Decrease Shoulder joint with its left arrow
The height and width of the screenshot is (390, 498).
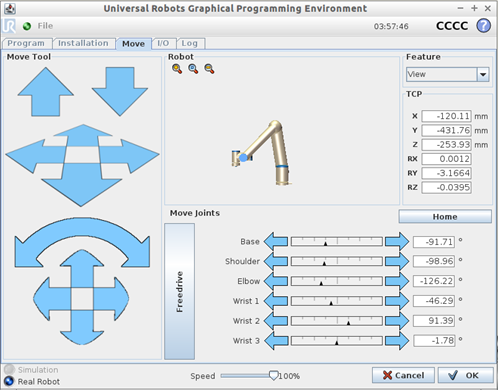point(276,261)
